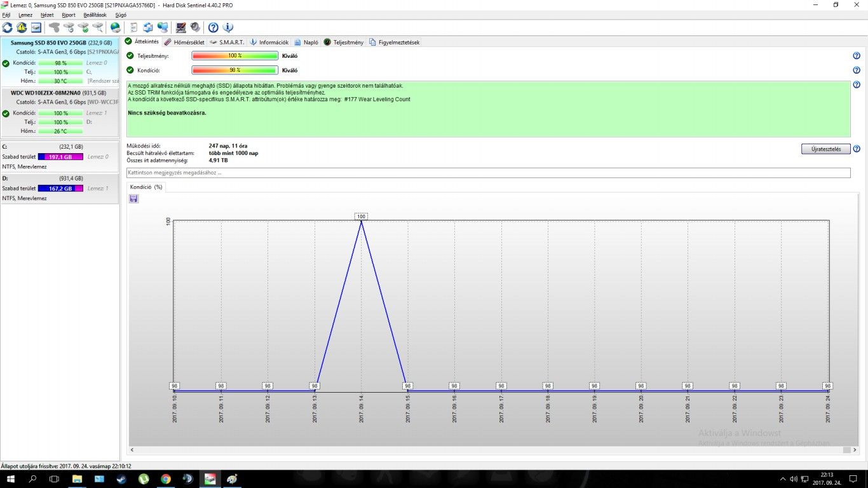Viewport: 868px width, 488px height.
Task: Open the taskbar search icon
Action: (33, 478)
